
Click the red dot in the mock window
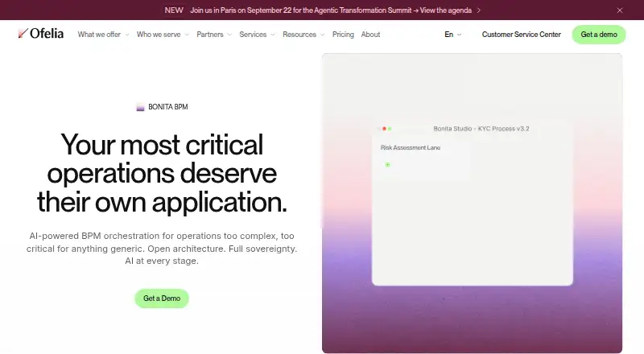(x=385, y=129)
